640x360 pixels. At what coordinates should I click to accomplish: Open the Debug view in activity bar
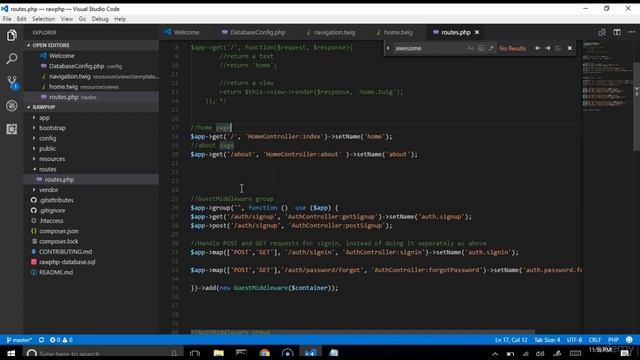click(x=11, y=106)
